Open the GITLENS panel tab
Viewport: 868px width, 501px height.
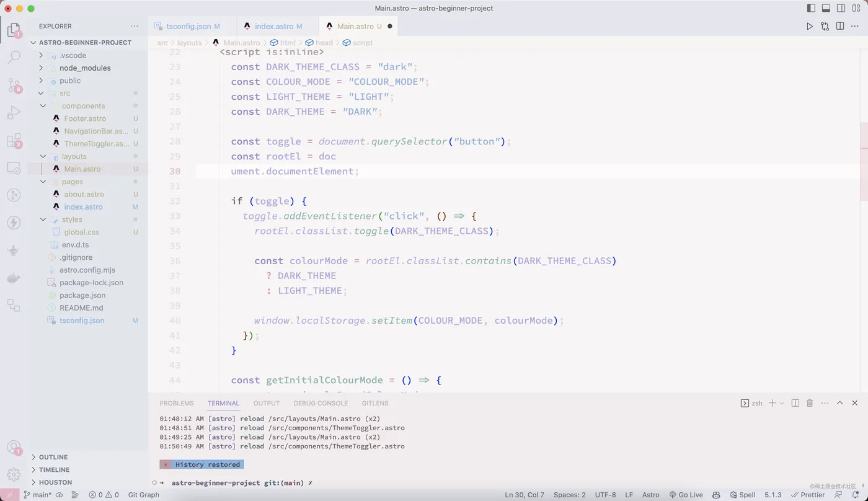click(375, 403)
